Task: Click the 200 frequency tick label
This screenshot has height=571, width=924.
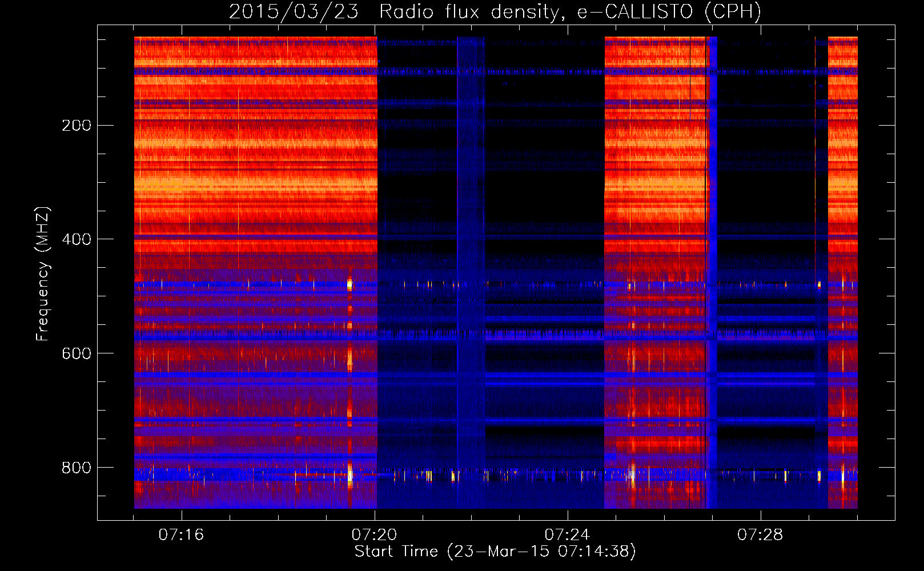Action: 77,126
